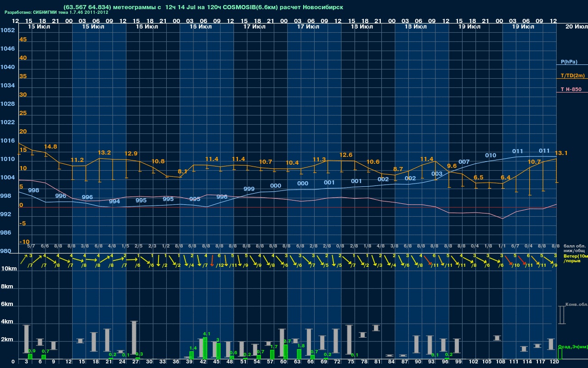Click the -10 temperature scale label
Screen dimensions: 588x368
pyautogui.click(x=25, y=242)
